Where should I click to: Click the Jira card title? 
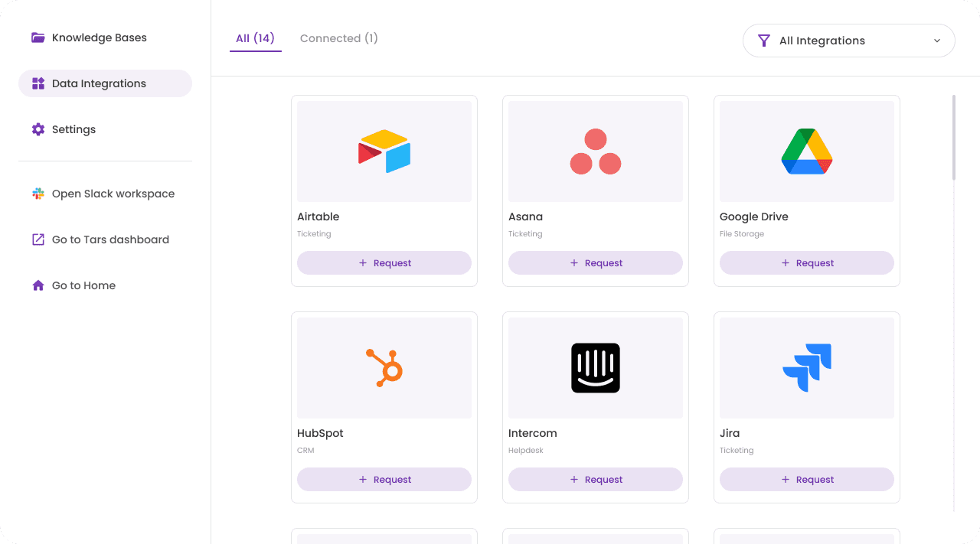tap(730, 433)
